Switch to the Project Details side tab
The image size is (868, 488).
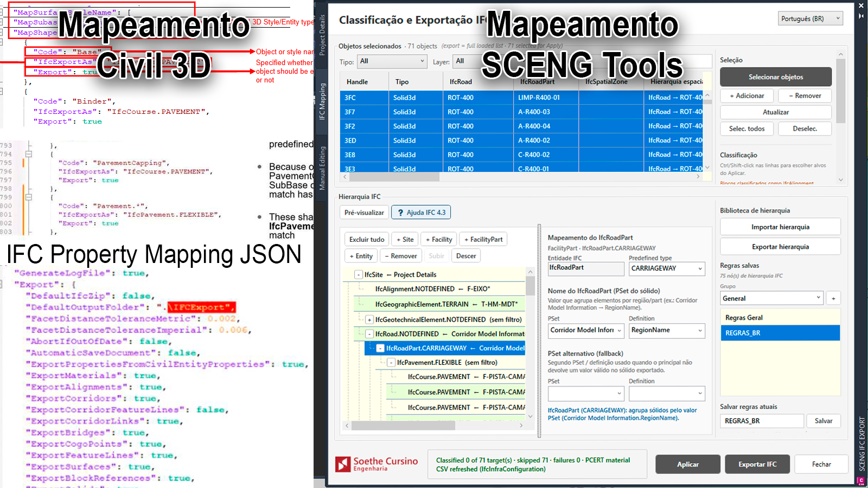click(322, 35)
